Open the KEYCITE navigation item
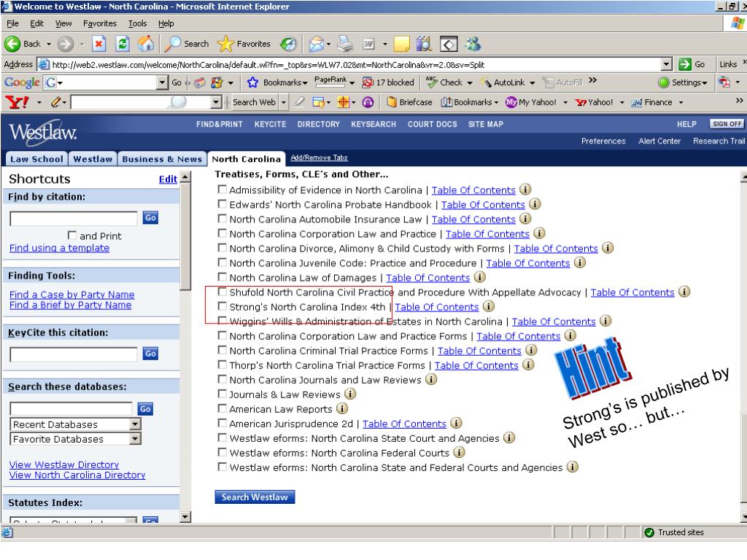 tap(270, 124)
